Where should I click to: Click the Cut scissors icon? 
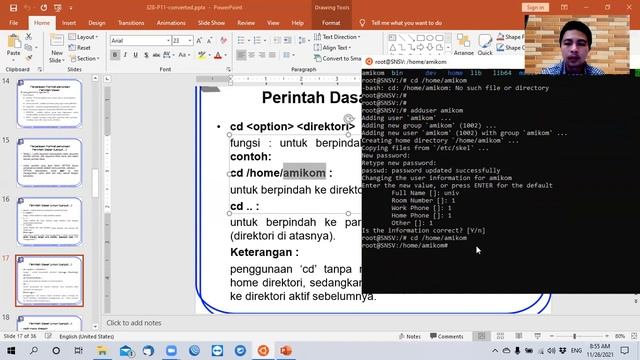(29, 37)
